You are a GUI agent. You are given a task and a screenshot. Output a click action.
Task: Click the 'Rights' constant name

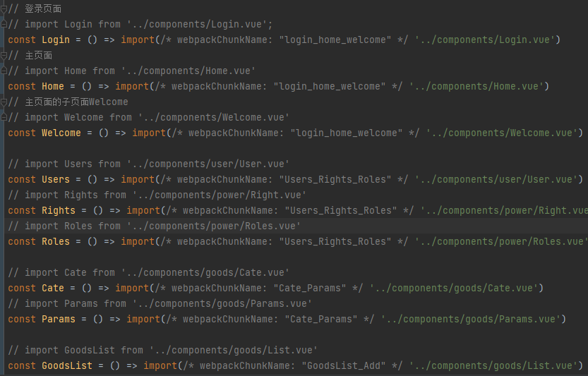pos(59,210)
